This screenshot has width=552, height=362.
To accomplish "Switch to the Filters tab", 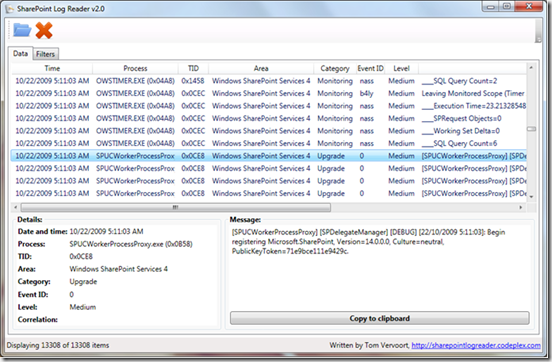I will tap(45, 54).
